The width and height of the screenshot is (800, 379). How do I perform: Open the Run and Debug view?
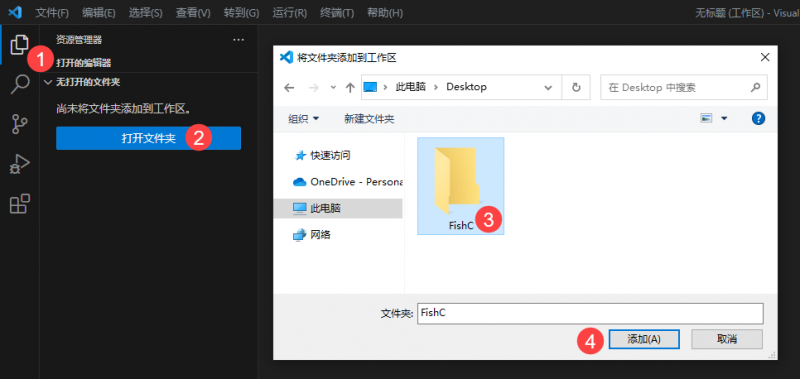[x=19, y=164]
